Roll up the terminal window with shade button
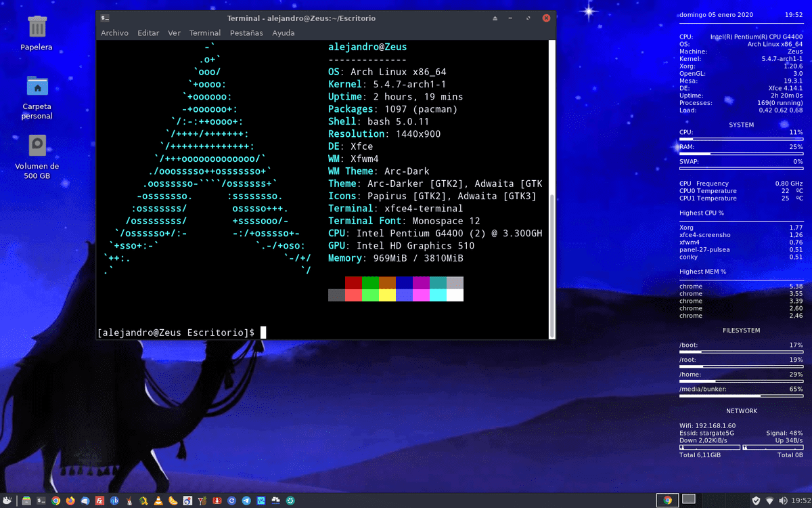Viewport: 812px width, 508px height. [x=495, y=18]
